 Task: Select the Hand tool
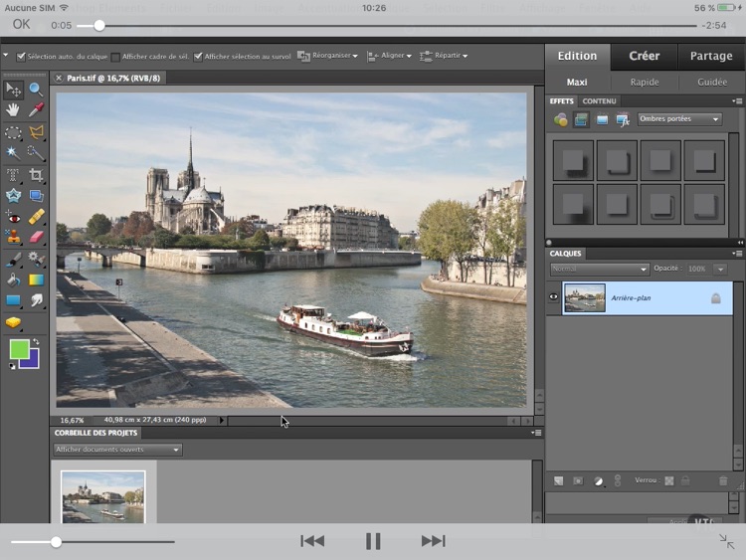[x=13, y=110]
